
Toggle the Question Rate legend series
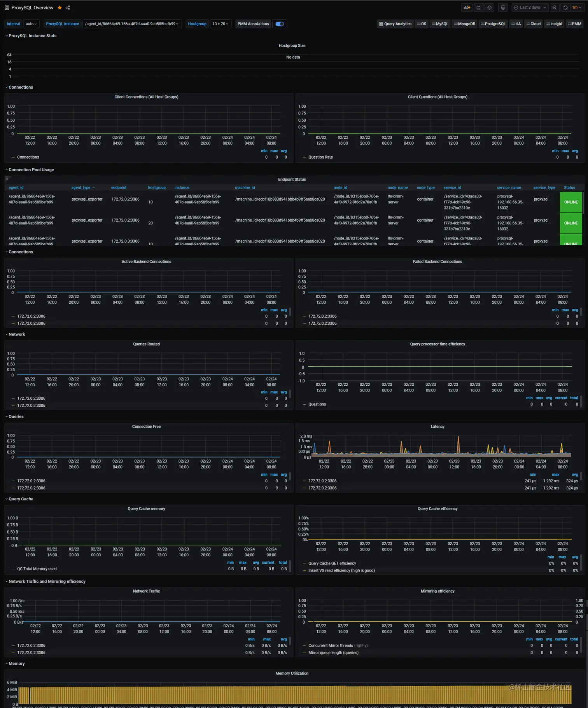coord(320,157)
